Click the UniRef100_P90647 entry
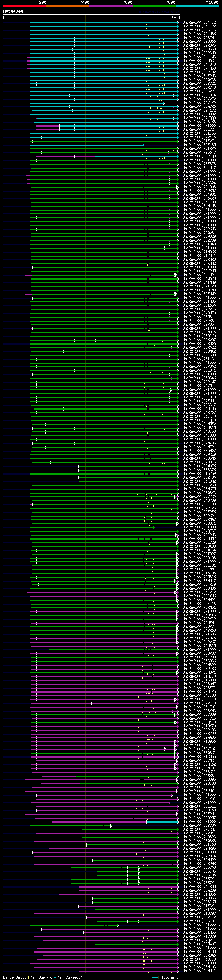Viewport: 222px width, 980px height. (x=199, y=153)
